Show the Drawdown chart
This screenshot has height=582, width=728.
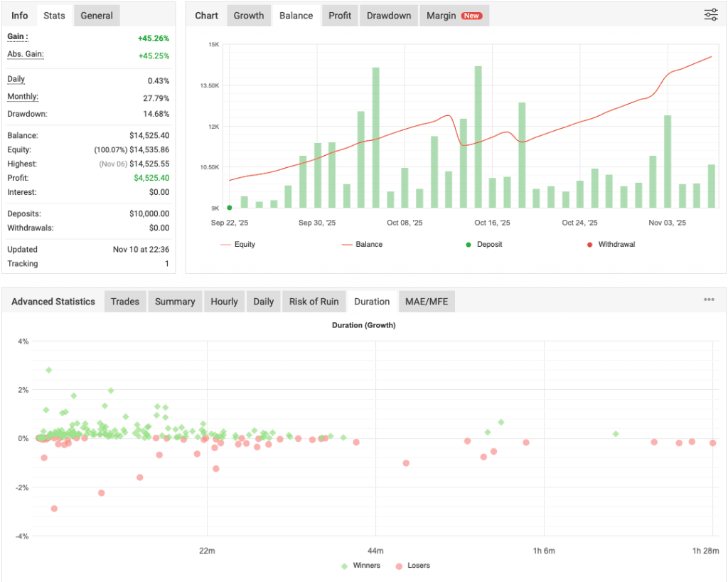coord(388,15)
